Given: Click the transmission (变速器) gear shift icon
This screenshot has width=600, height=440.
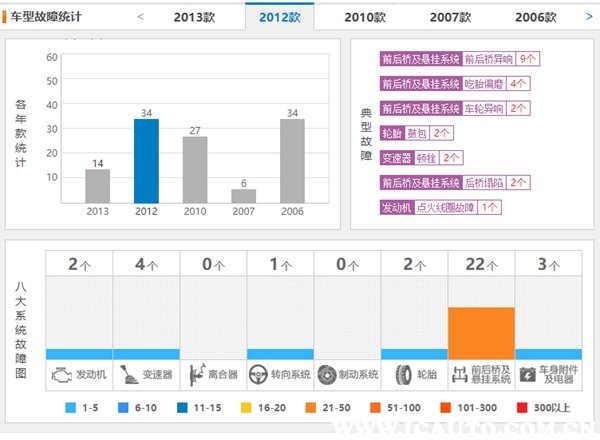Looking at the screenshot, I should pyautogui.click(x=128, y=375).
